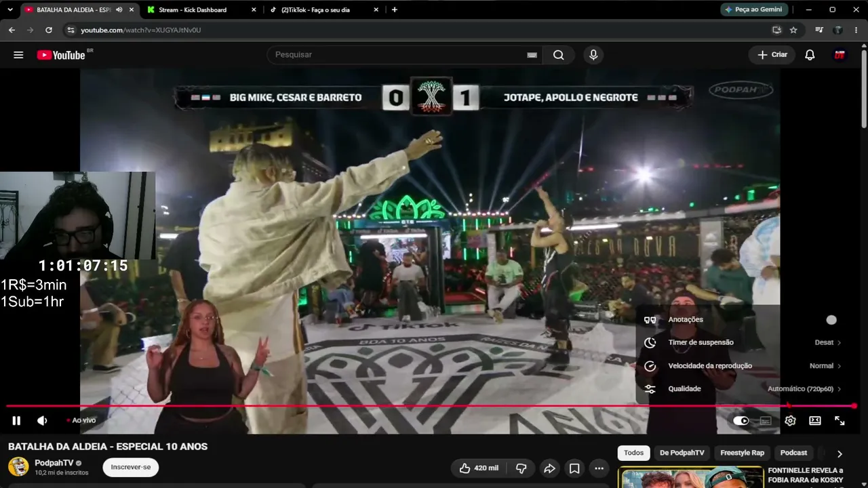
Task: Open media controls in browser toolbar
Action: [820, 30]
